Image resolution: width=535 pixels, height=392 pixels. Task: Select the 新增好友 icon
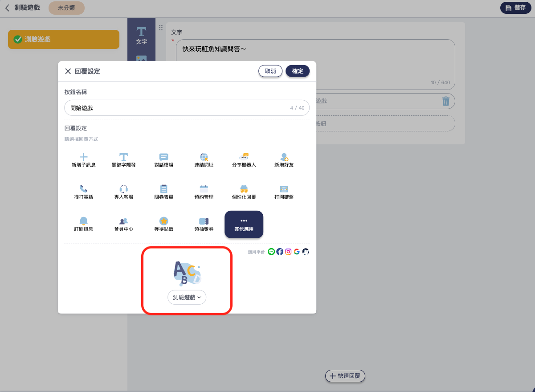[x=284, y=157]
